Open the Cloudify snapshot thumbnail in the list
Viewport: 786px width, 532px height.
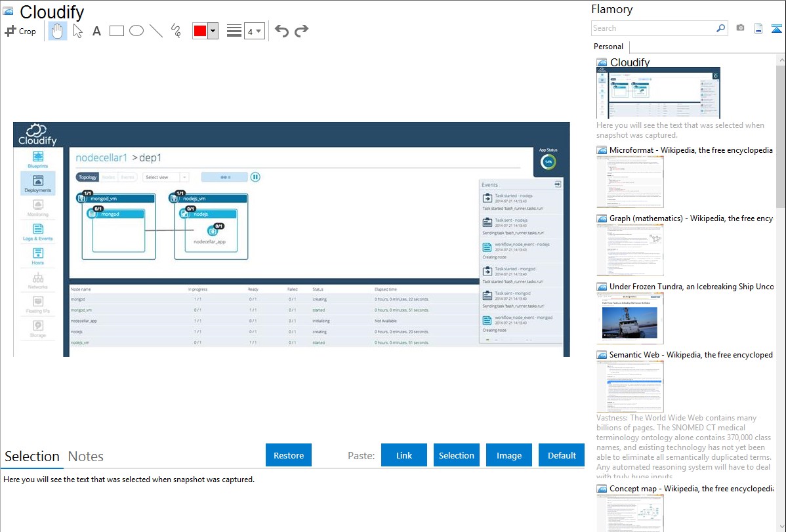tap(658, 92)
